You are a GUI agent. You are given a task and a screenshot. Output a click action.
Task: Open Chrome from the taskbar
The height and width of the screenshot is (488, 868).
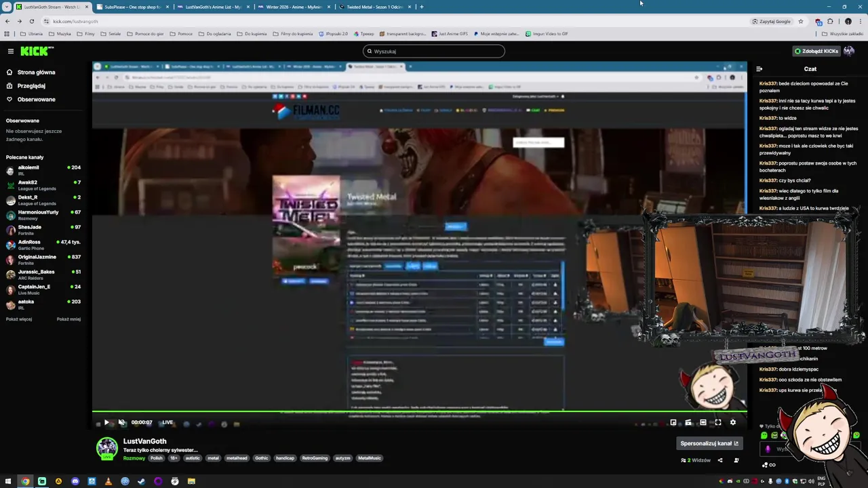pyautogui.click(x=25, y=481)
